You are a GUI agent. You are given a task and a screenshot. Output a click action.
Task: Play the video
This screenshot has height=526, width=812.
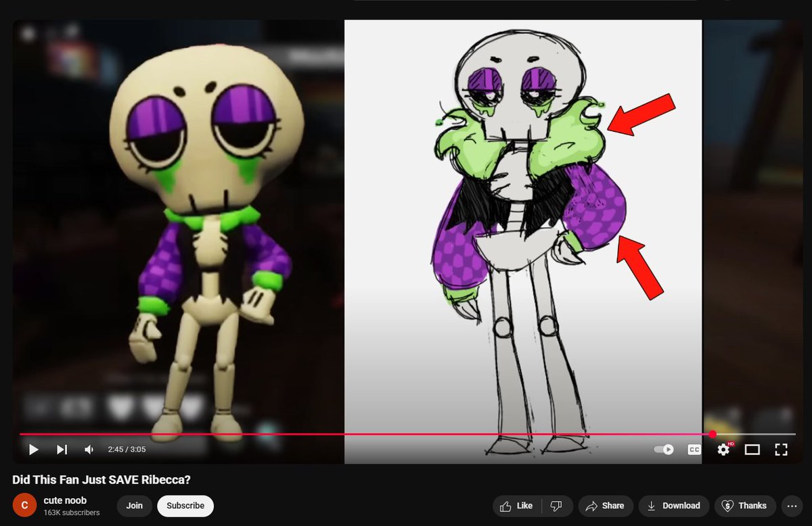tap(34, 450)
